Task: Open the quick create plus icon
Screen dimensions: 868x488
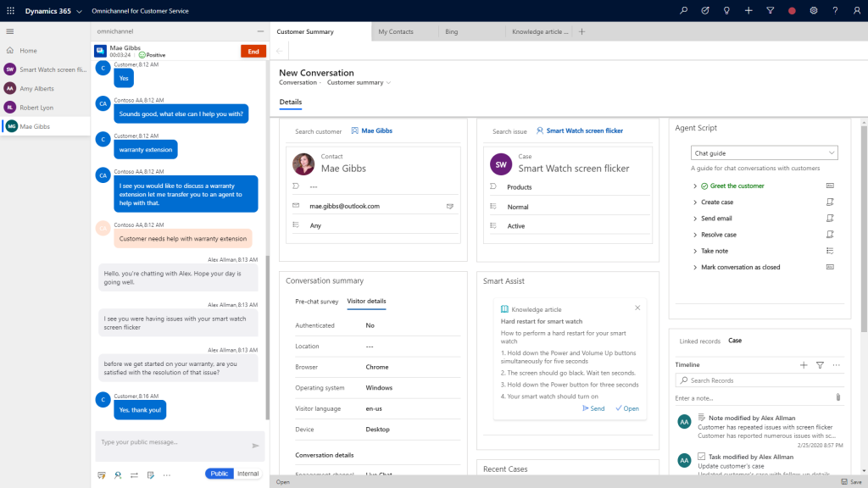Action: click(x=747, y=10)
